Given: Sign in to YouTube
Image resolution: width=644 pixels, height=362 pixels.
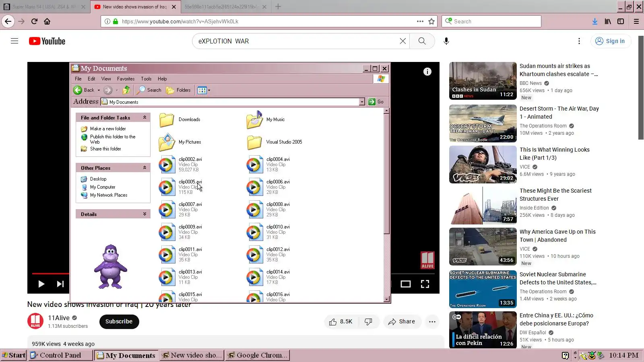Looking at the screenshot, I should (610, 41).
